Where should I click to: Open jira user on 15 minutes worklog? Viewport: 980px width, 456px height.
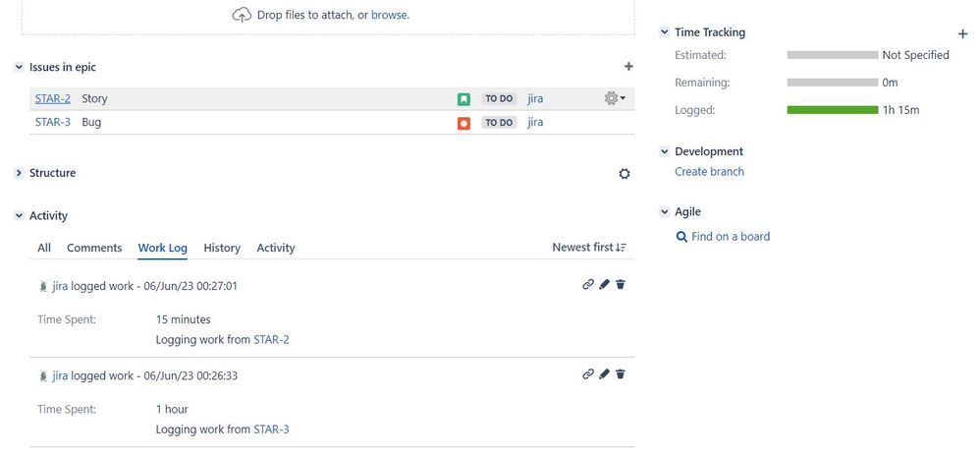pos(60,286)
